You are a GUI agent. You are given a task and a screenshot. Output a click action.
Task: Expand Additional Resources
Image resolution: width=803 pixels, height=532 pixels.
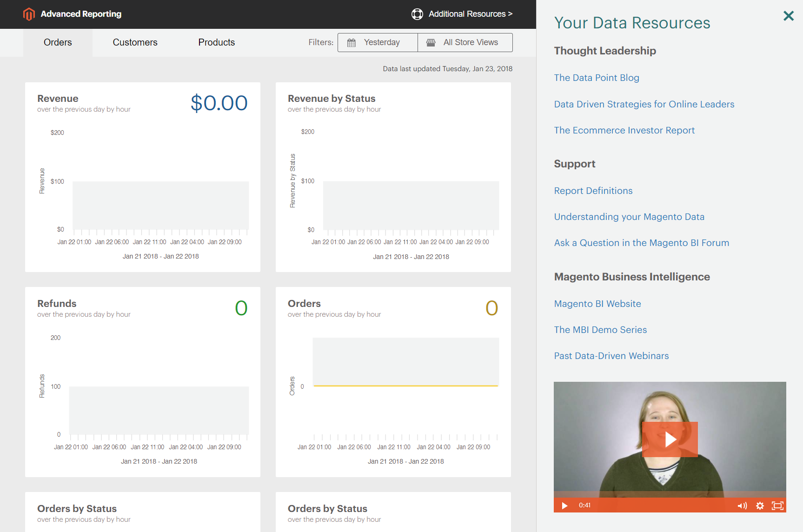(471, 14)
